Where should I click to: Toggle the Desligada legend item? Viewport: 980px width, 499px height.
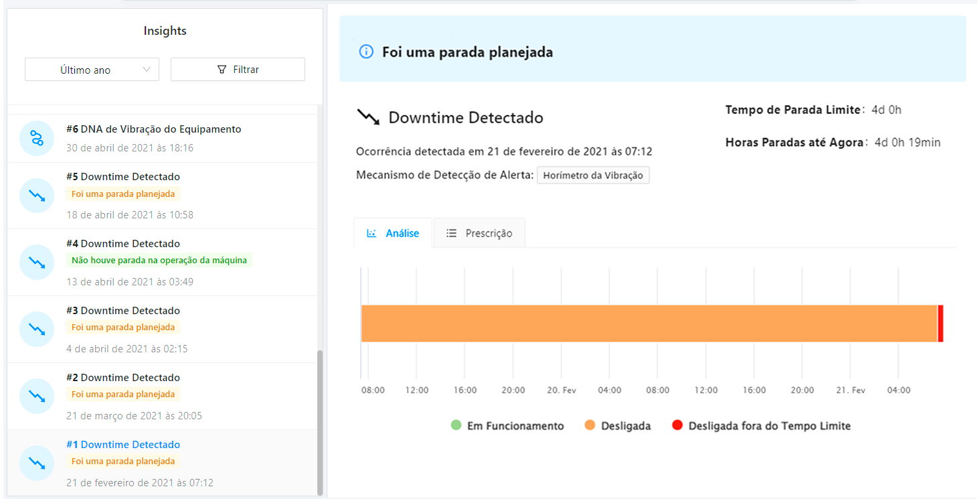(618, 426)
